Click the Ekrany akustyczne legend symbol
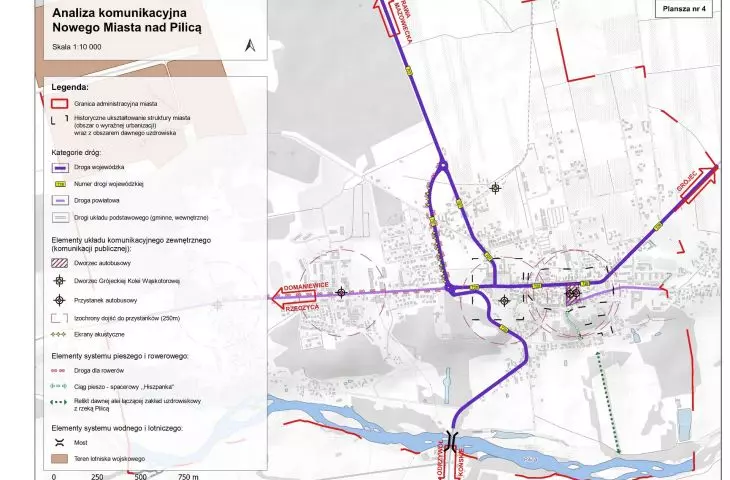 59,334
